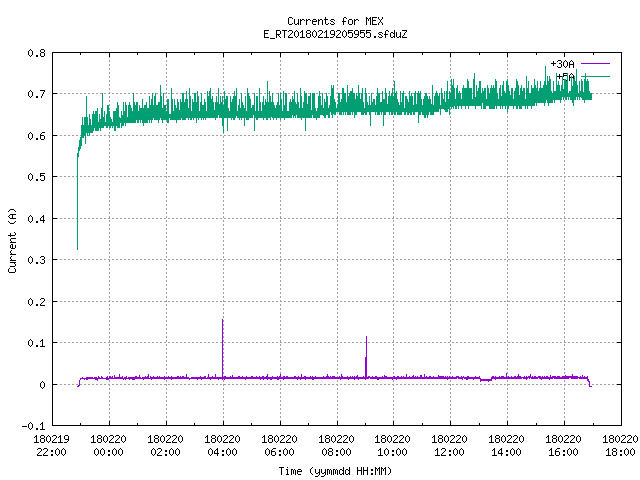Click the 'Current (A)' y-axis label
The image size is (640, 480).
click(x=12, y=240)
